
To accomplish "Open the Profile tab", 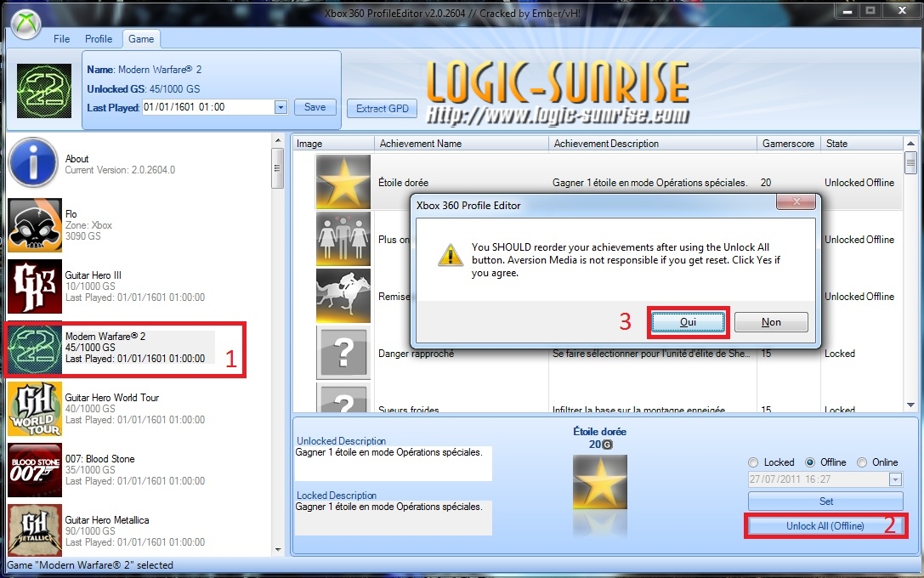I will pos(99,39).
